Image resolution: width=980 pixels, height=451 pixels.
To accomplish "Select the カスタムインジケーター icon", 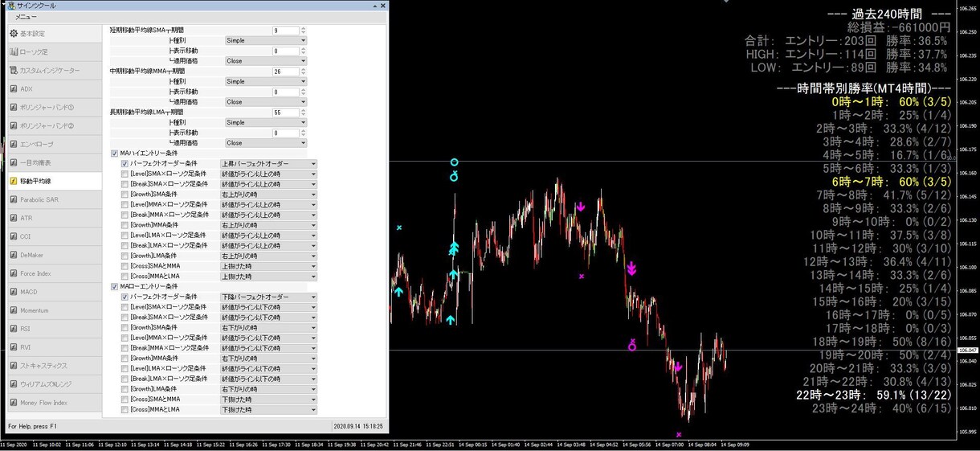I will click(x=14, y=71).
